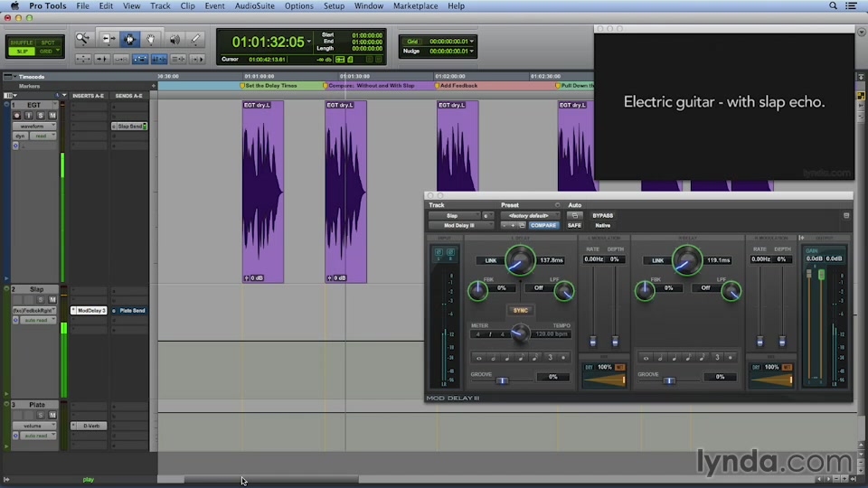Mute the Slap track
The image size is (868, 488).
(52, 300)
